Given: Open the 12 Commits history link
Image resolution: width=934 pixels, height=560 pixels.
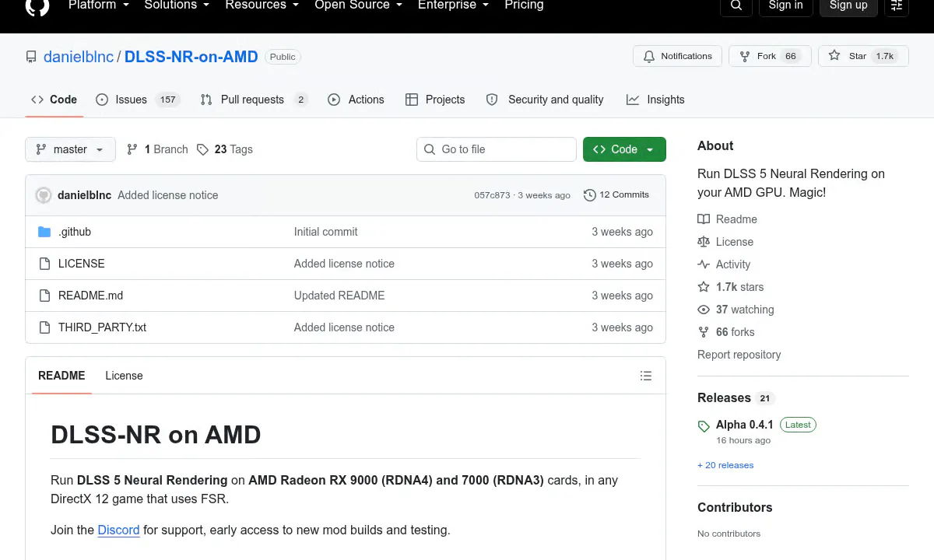Looking at the screenshot, I should (616, 195).
